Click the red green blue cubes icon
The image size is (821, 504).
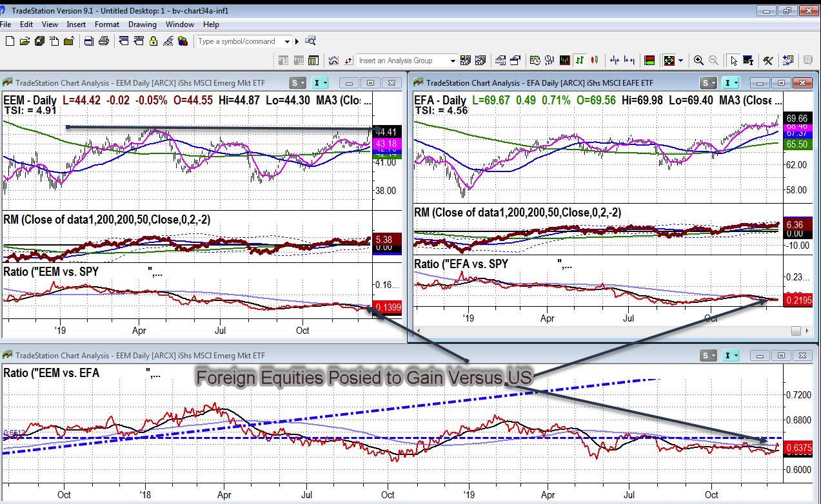183,41
